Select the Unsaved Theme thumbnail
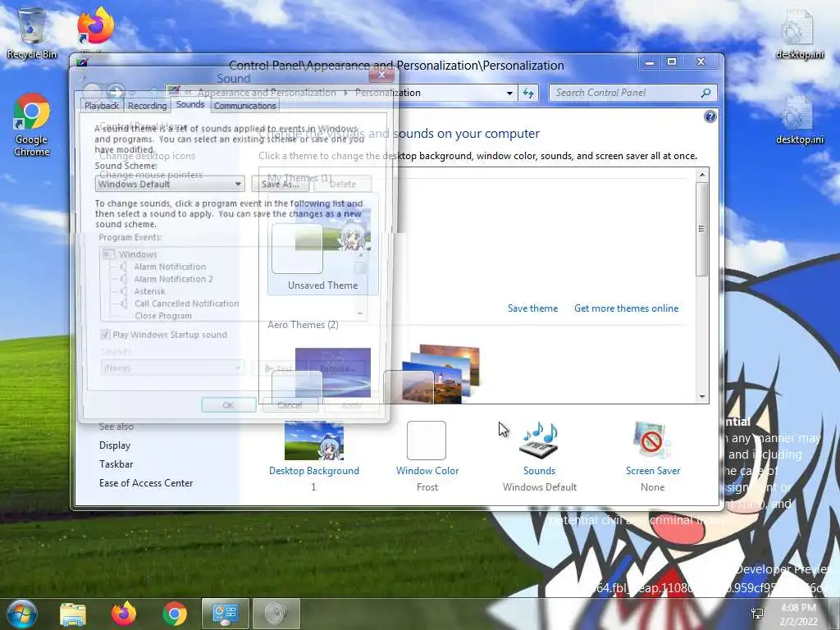The height and width of the screenshot is (630, 840). tap(322, 244)
